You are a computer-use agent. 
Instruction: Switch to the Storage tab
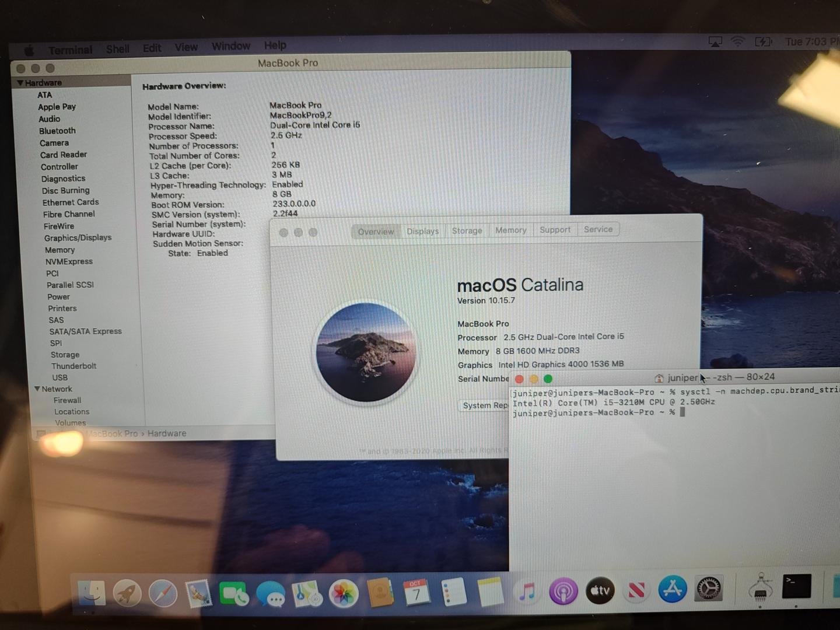pos(467,230)
